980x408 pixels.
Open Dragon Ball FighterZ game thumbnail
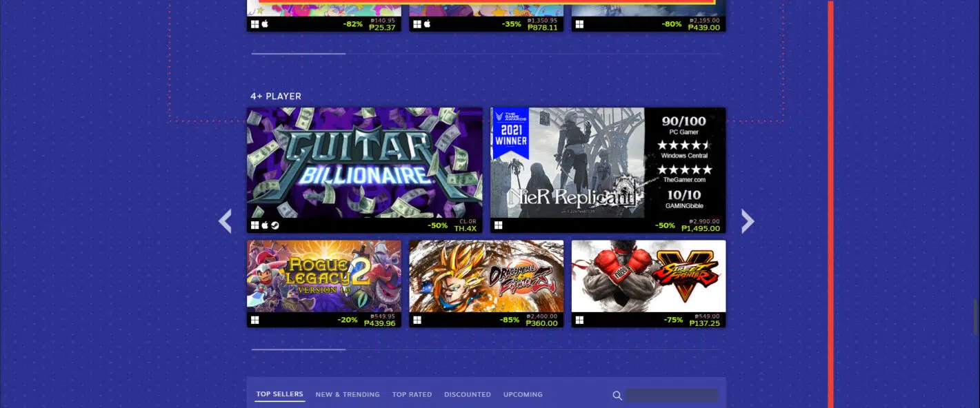[486, 276]
